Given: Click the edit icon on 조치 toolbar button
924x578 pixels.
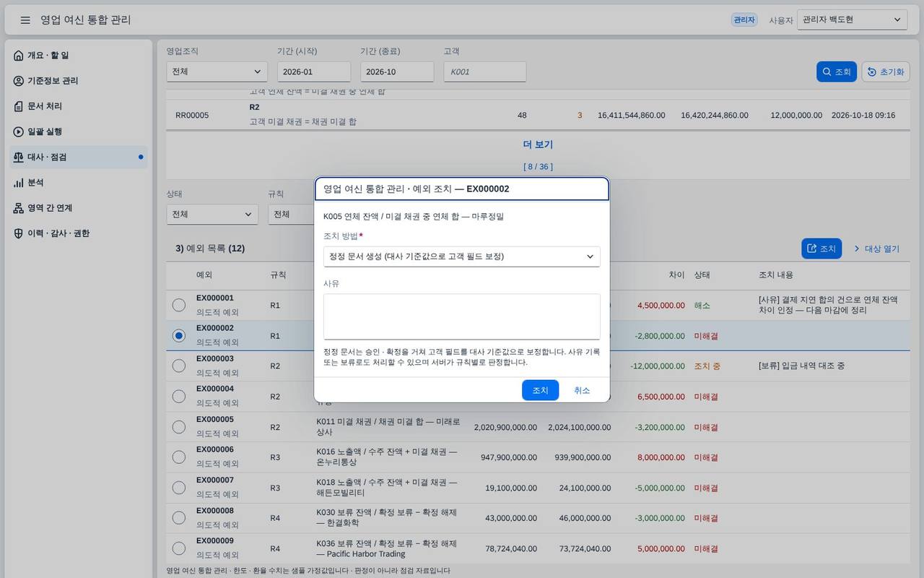Looking at the screenshot, I should (x=812, y=249).
